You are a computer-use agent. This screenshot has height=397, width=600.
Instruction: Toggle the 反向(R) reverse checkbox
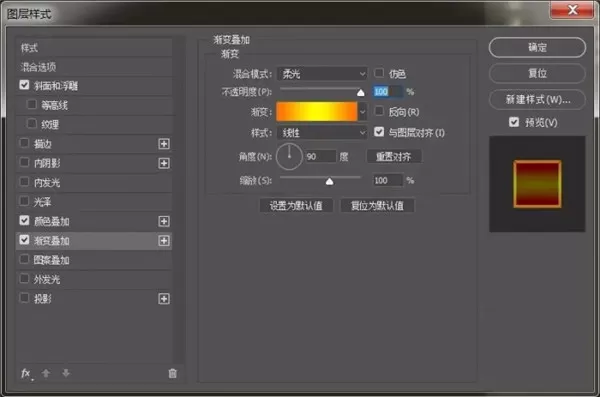[x=379, y=111]
